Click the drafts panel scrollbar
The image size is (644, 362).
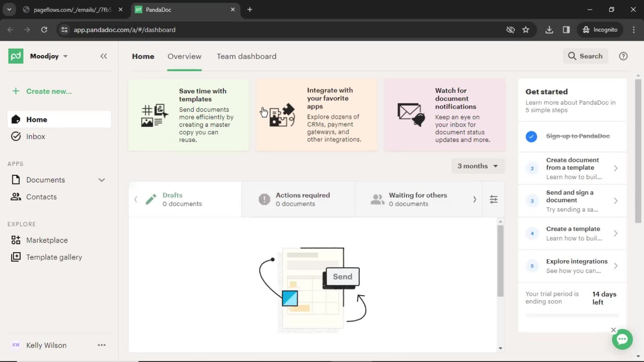tap(500, 261)
